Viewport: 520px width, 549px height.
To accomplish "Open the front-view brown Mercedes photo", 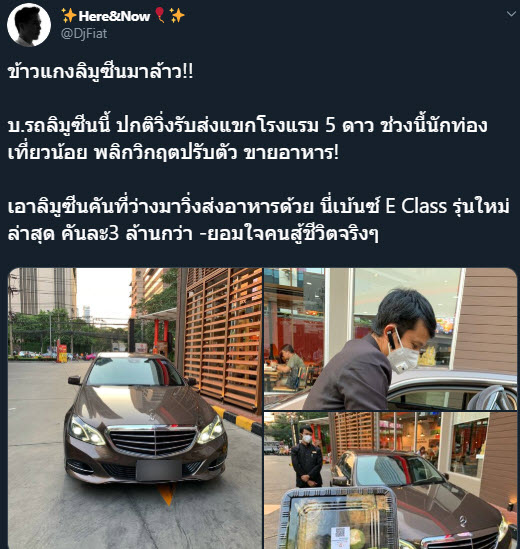I will click(135, 409).
